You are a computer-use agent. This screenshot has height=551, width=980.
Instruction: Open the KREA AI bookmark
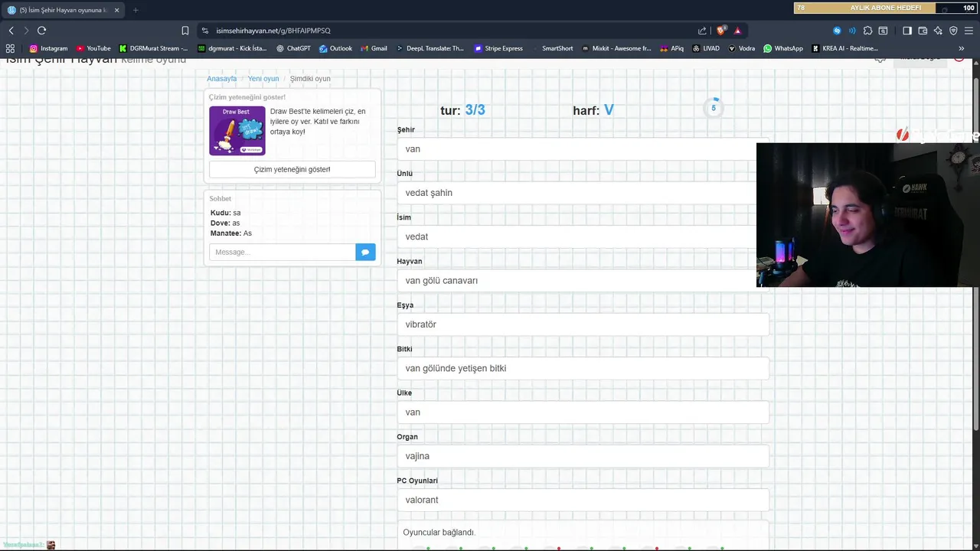point(844,48)
